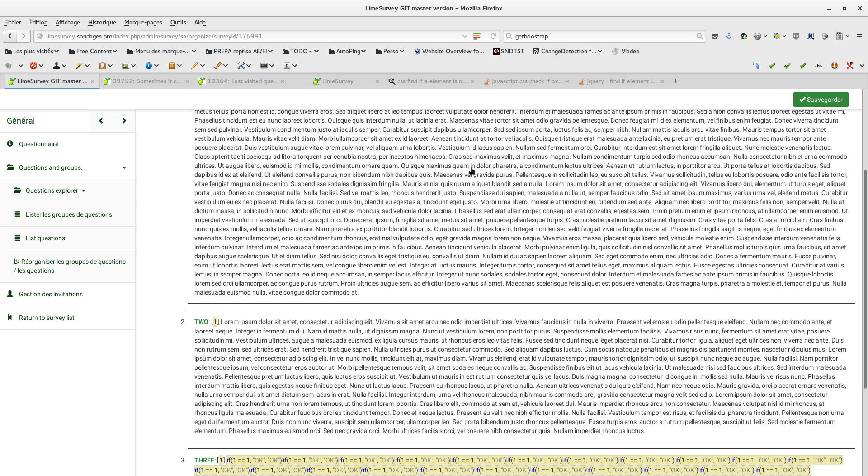Viewport: 868px width, 476px height.
Task: Expand the Questions and groups menu
Action: point(67,167)
